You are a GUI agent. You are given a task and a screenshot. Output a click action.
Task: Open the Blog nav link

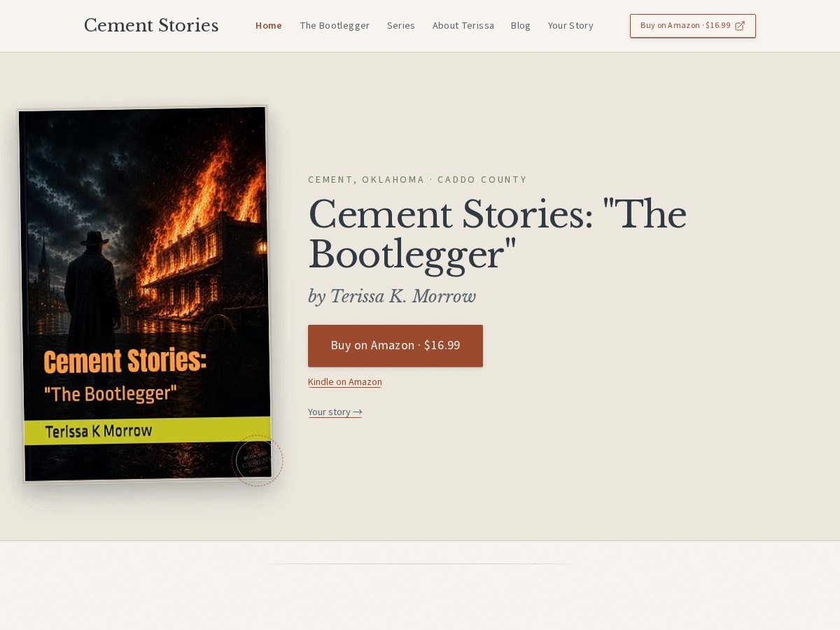point(521,26)
